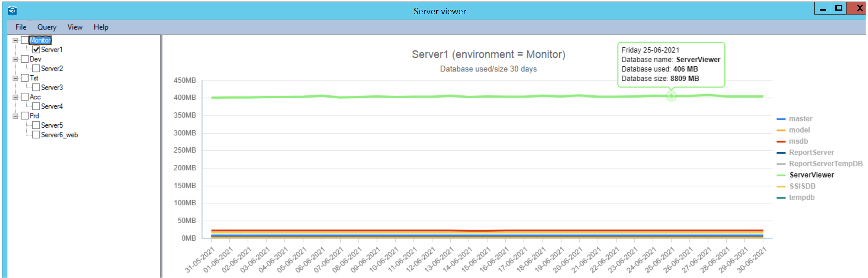Open the View menu
Image resolution: width=868 pixels, height=278 pixels.
[x=75, y=27]
